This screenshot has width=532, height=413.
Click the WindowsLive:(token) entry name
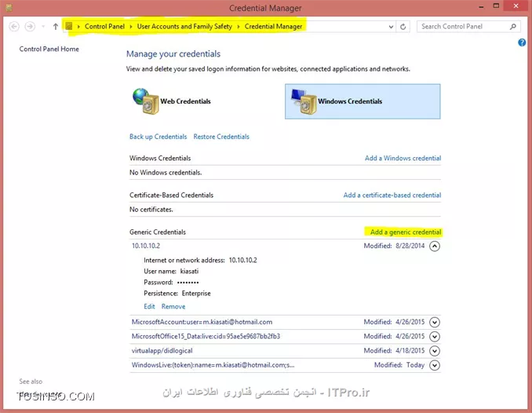click(x=213, y=365)
